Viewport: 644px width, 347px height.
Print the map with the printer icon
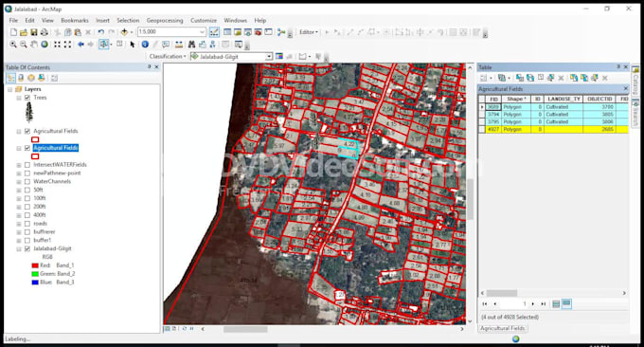click(44, 32)
